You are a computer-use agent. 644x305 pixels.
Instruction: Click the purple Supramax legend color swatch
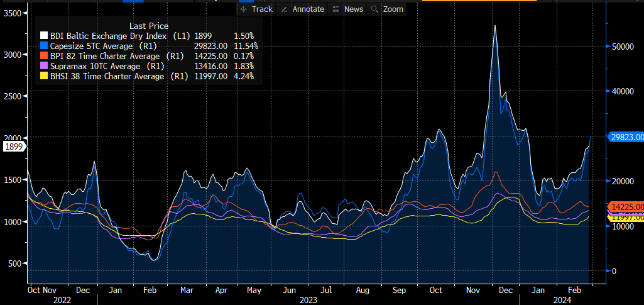43,66
